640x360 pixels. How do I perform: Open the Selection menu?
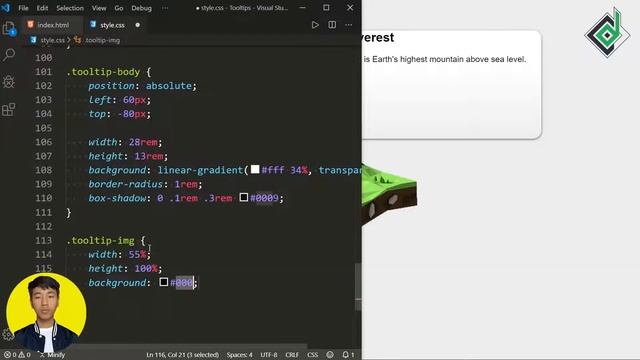(70, 8)
